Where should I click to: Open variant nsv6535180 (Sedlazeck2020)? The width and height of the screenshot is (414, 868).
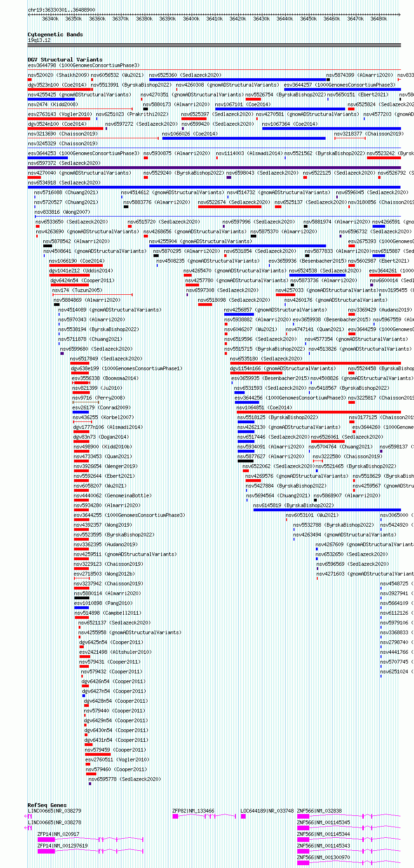click(266, 359)
